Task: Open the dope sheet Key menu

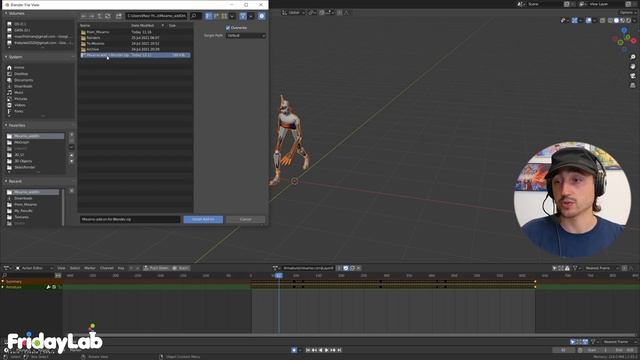Action: click(121, 268)
